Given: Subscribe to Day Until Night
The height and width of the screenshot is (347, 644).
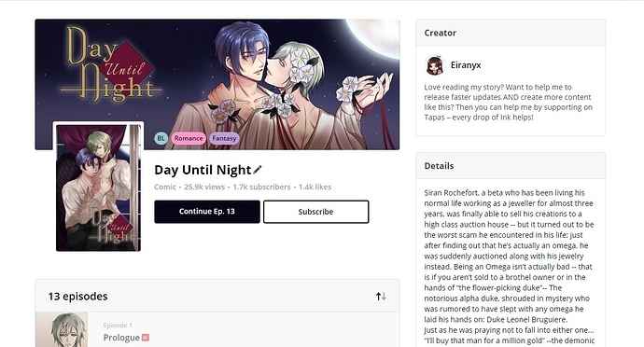Looking at the screenshot, I should pyautogui.click(x=315, y=212).
